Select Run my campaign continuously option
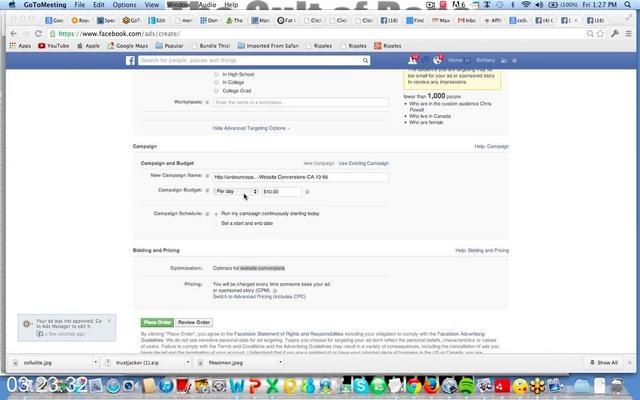This screenshot has height=400, width=640. (x=216, y=214)
